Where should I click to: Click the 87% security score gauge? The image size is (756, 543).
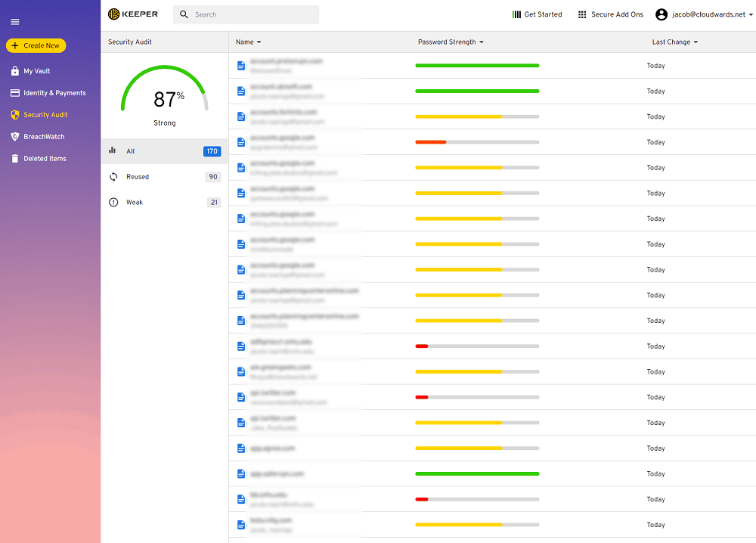(164, 90)
